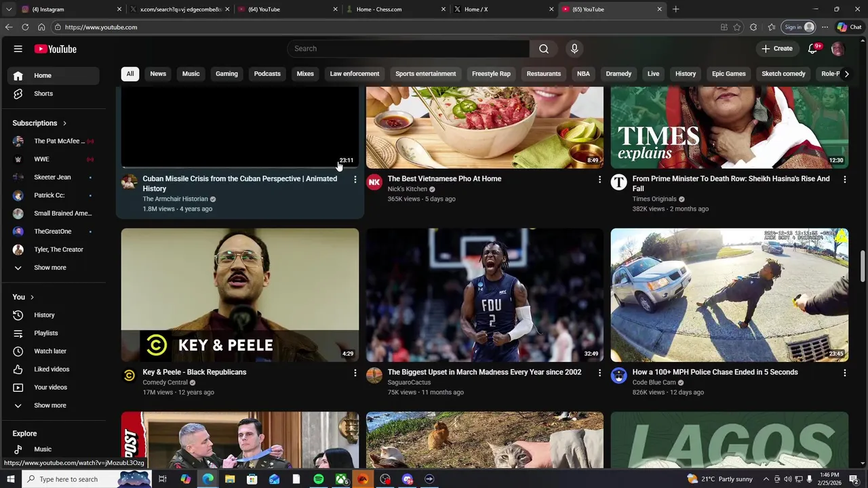Open SaguaroCactus channel link
The image size is (868, 488).
tap(409, 383)
